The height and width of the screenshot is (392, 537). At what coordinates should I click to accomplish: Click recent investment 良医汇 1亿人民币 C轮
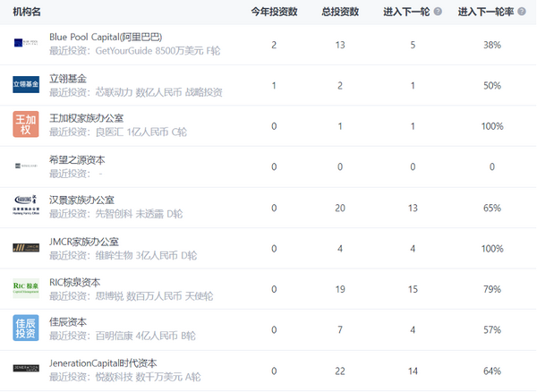141,132
